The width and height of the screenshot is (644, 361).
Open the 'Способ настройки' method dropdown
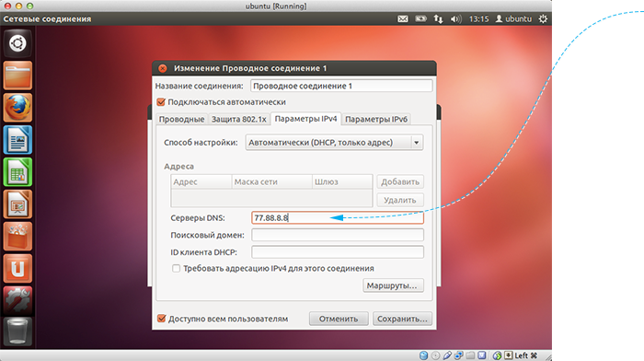click(334, 143)
